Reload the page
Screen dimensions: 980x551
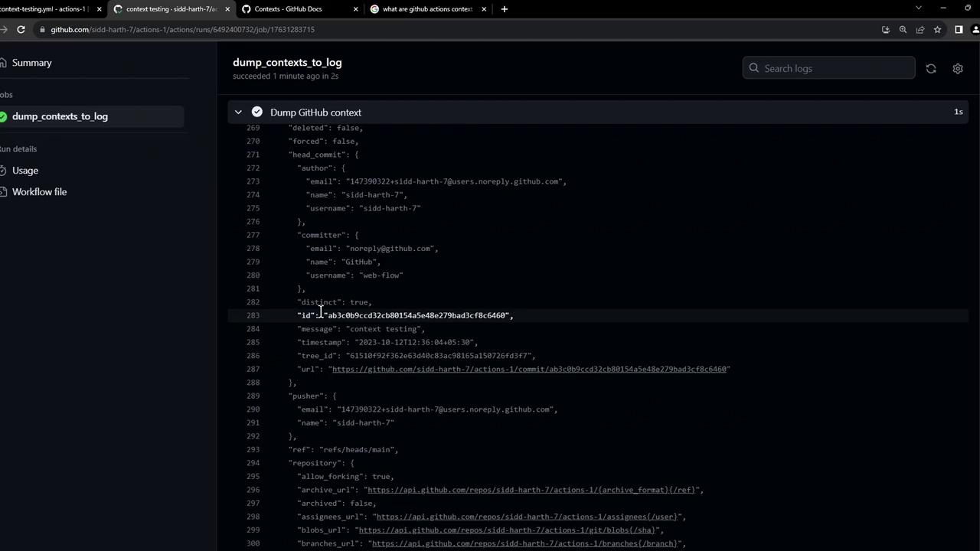[21, 30]
